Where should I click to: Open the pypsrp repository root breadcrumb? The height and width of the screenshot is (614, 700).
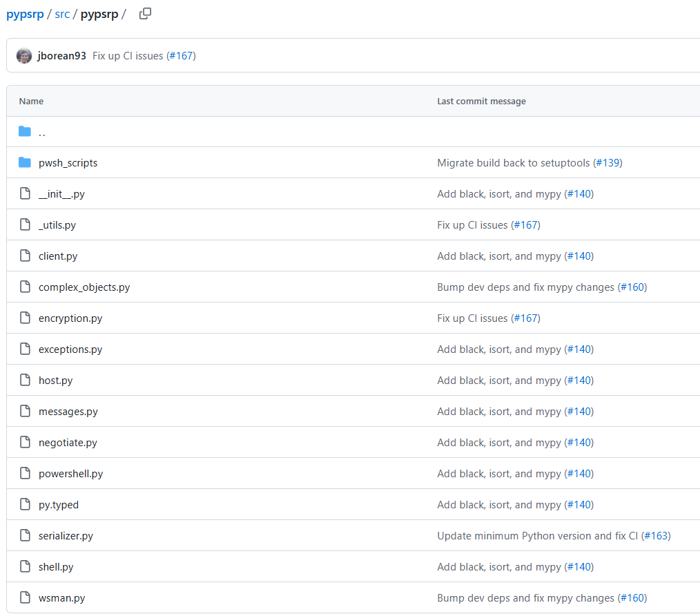point(25,15)
